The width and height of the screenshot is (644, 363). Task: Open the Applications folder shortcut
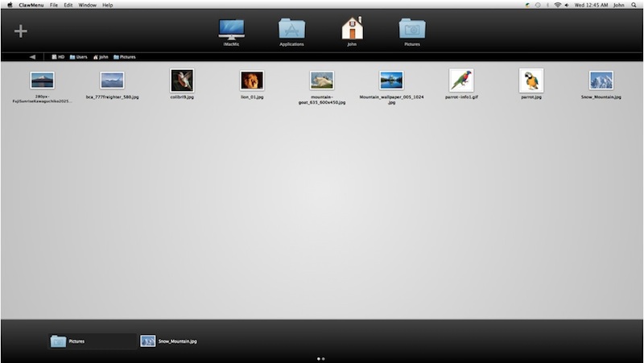[291, 30]
